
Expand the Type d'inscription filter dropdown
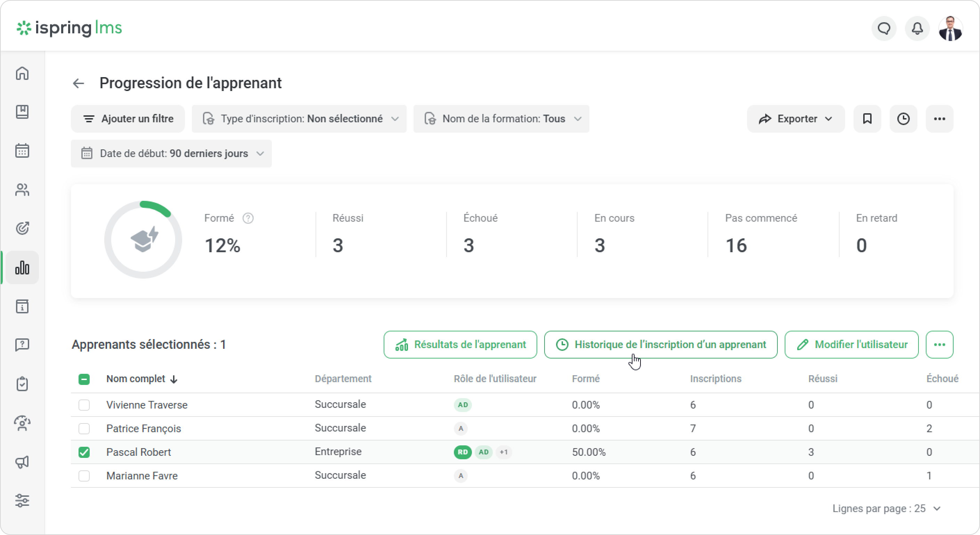click(x=300, y=119)
